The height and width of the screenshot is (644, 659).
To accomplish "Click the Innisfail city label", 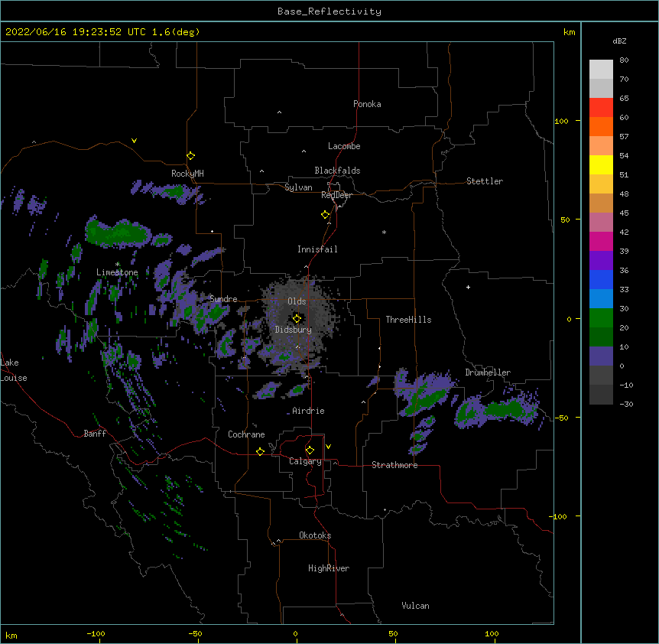I will coord(317,249).
